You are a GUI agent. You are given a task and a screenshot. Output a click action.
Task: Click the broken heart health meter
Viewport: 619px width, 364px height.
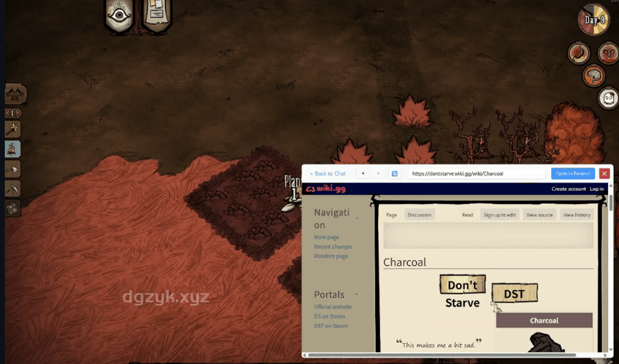(x=608, y=53)
